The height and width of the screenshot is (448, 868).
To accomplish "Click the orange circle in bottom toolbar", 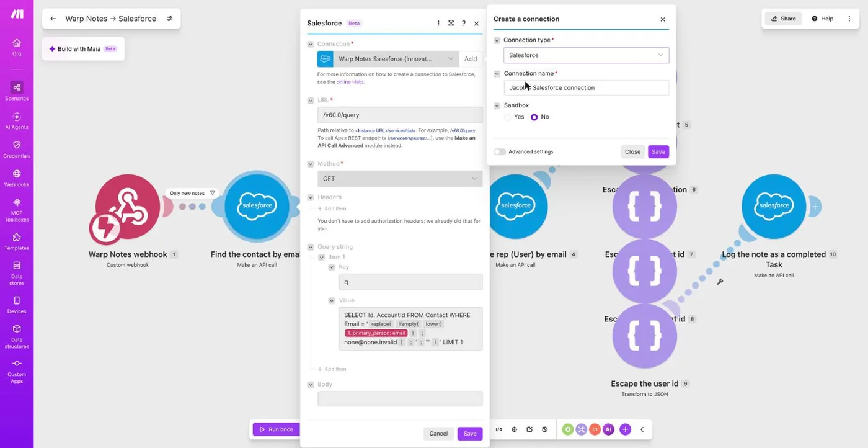I will [x=595, y=429].
